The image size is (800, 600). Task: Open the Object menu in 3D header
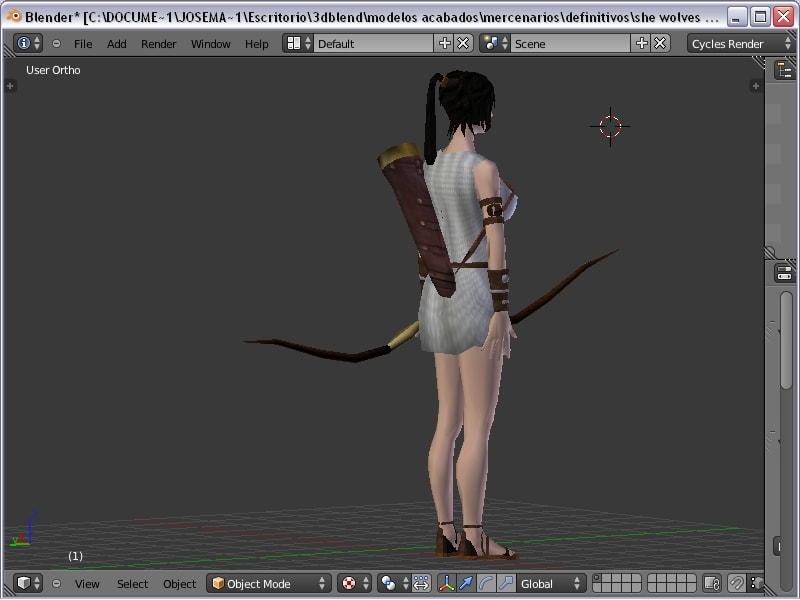180,584
